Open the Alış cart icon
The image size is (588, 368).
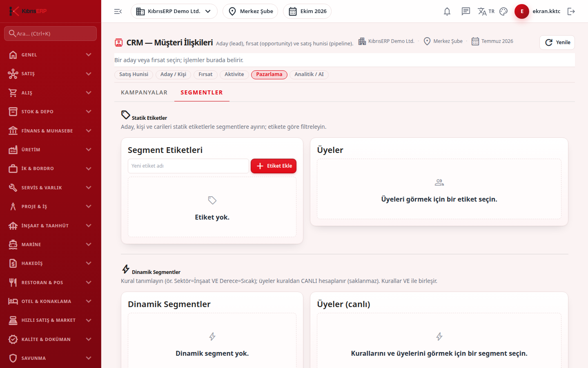(13, 93)
